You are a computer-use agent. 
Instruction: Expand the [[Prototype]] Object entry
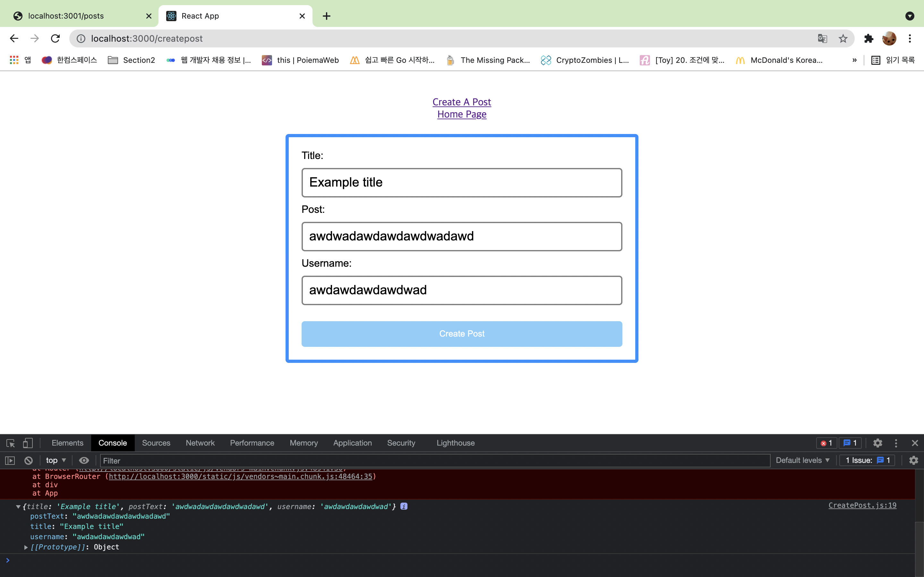pyautogui.click(x=26, y=547)
